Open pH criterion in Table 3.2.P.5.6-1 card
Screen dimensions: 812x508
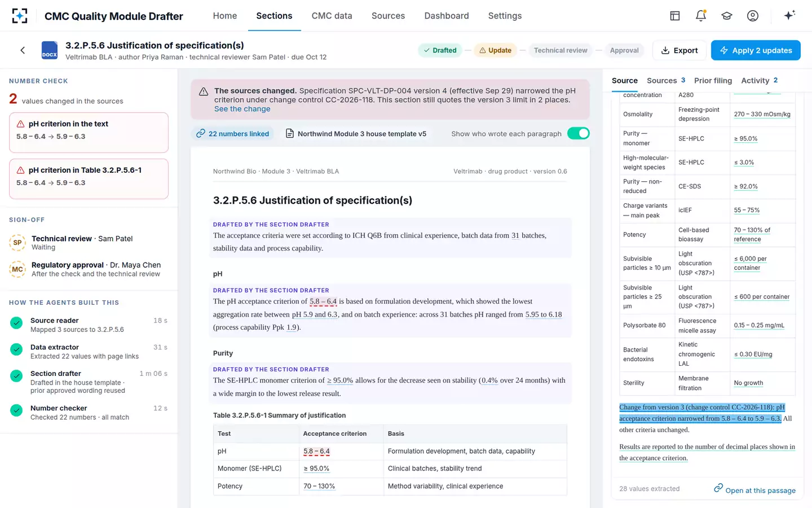(89, 179)
